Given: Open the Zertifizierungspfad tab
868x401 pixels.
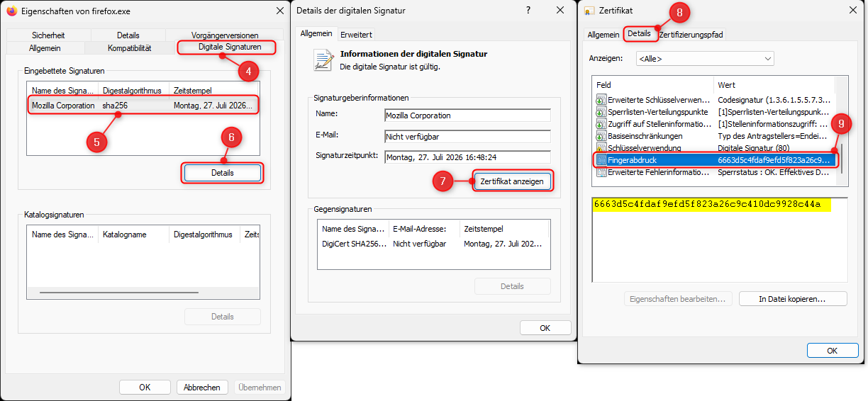Looking at the screenshot, I should coord(691,34).
